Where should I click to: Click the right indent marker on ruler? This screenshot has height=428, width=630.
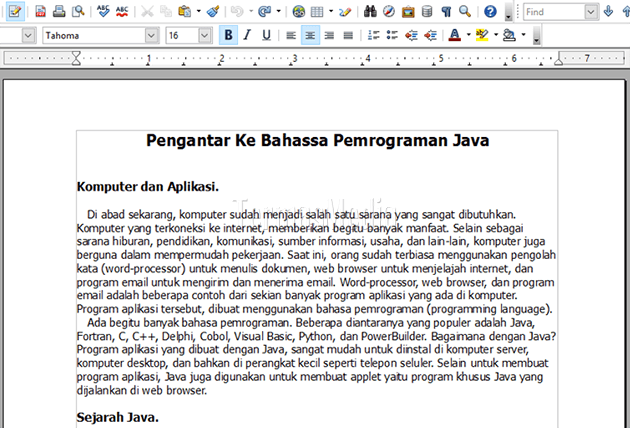(x=558, y=61)
